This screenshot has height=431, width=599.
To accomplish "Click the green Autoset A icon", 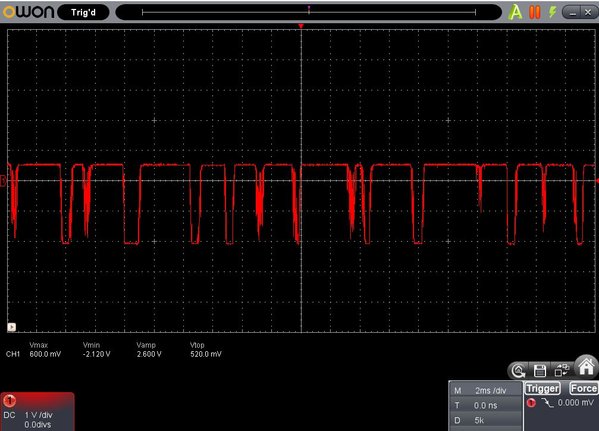I will click(515, 12).
